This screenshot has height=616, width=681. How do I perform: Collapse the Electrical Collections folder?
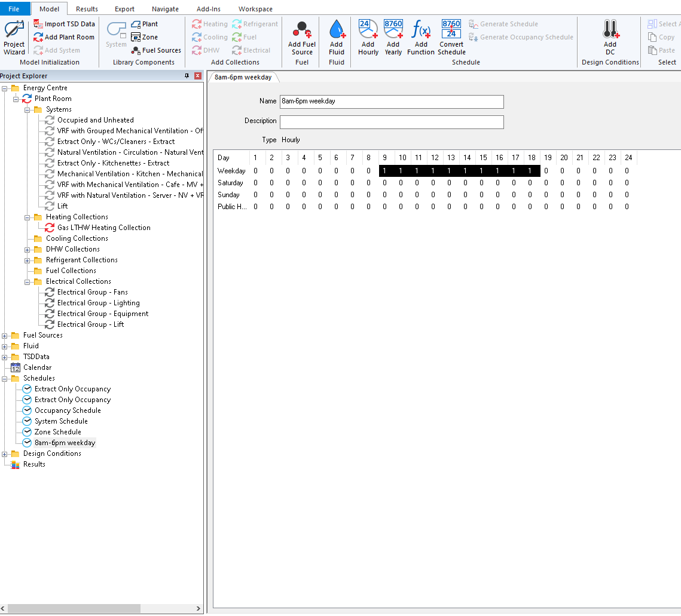click(27, 282)
